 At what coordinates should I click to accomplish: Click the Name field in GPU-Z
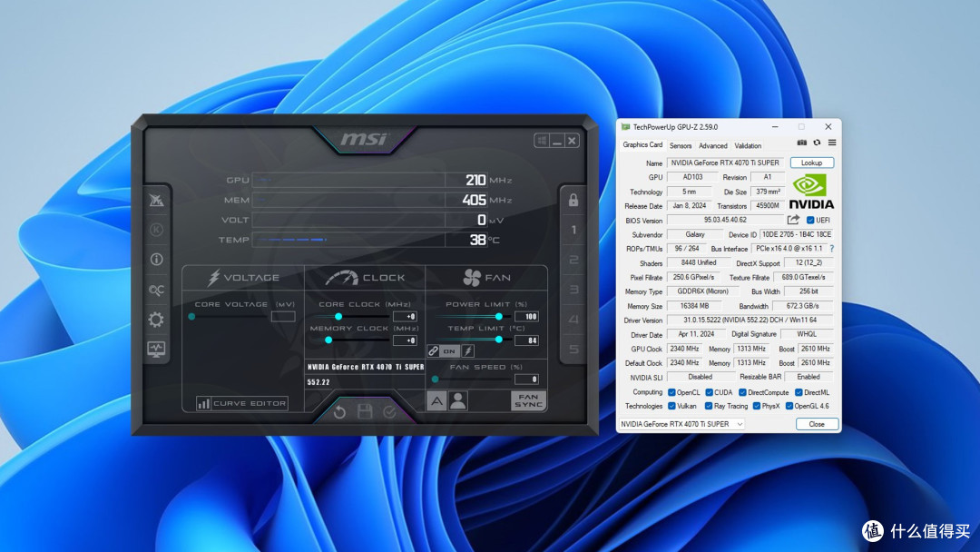(x=725, y=163)
